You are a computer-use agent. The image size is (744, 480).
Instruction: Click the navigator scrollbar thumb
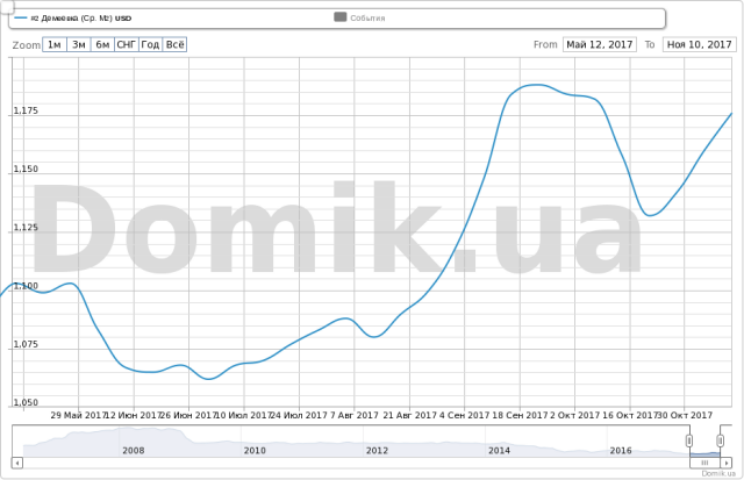(x=705, y=462)
